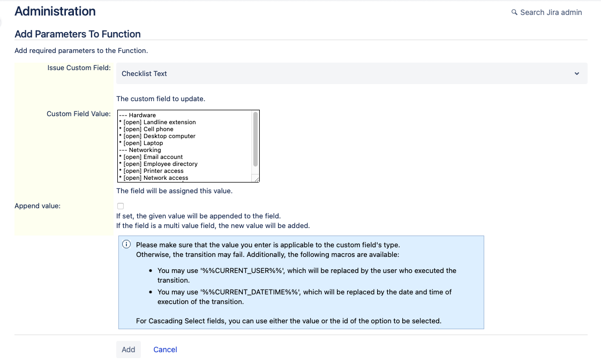
Task: Click the '--- Hardware' line in textarea
Action: point(137,115)
